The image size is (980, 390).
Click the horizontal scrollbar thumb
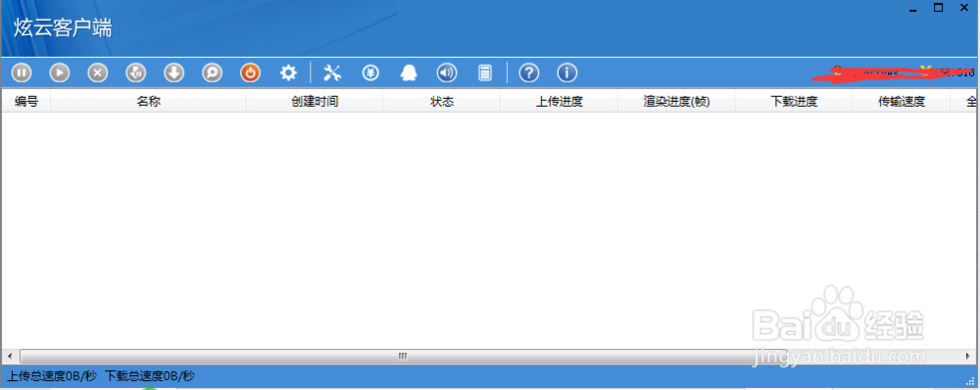point(403,357)
